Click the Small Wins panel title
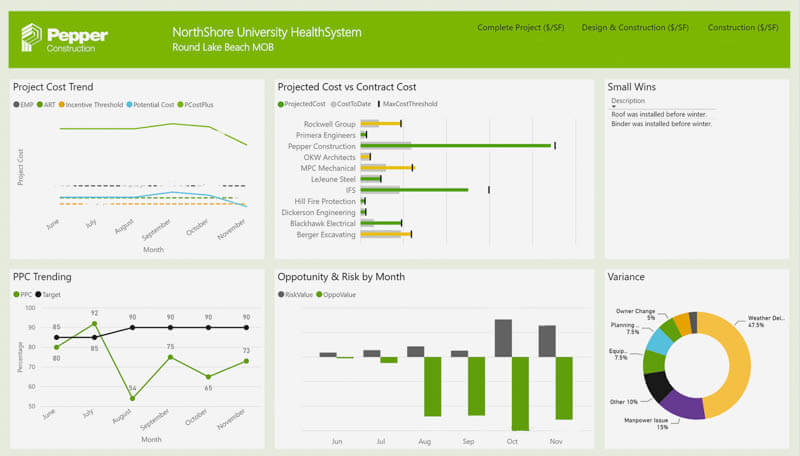 632,87
